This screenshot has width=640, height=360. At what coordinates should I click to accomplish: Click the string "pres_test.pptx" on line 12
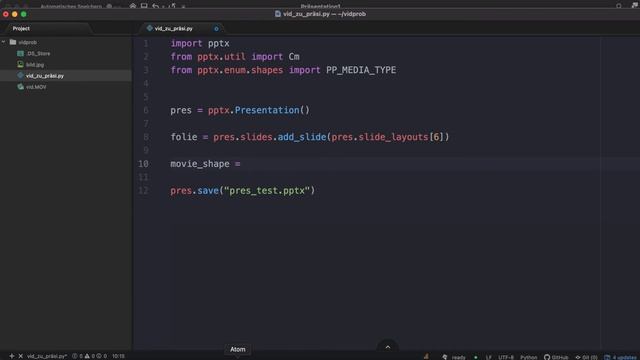(x=267, y=191)
